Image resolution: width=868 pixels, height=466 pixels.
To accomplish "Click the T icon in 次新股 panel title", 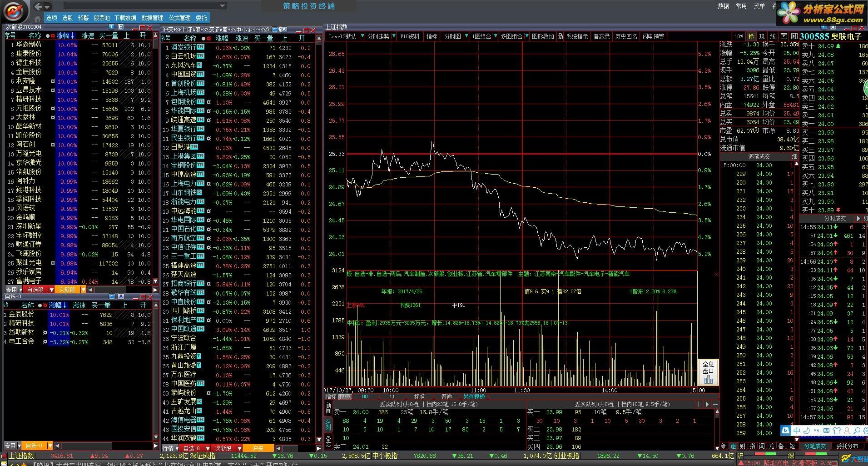I will pos(113,27).
